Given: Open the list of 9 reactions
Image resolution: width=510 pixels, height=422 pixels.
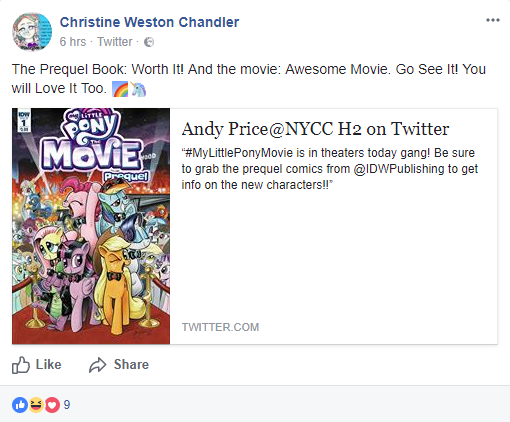Looking at the screenshot, I should (x=67, y=405).
